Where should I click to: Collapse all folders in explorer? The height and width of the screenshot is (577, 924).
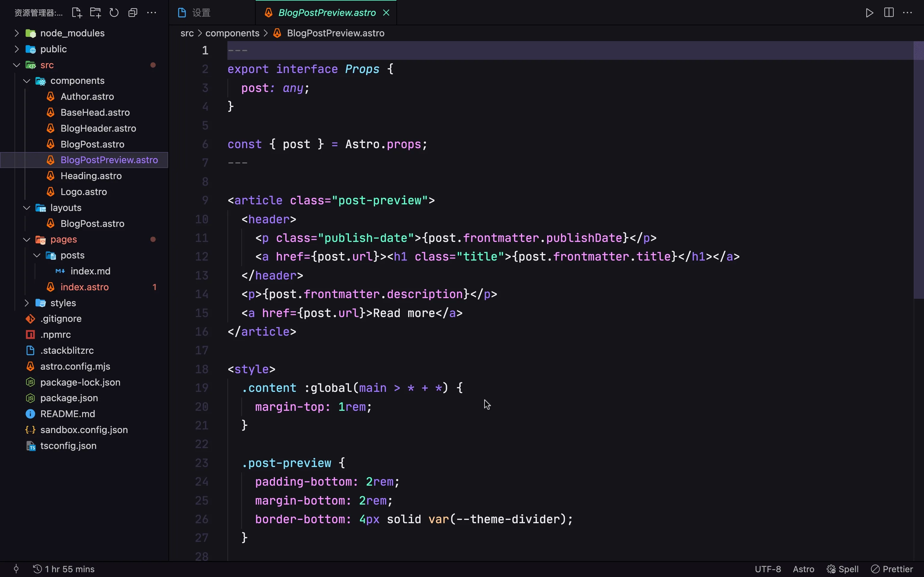click(132, 13)
